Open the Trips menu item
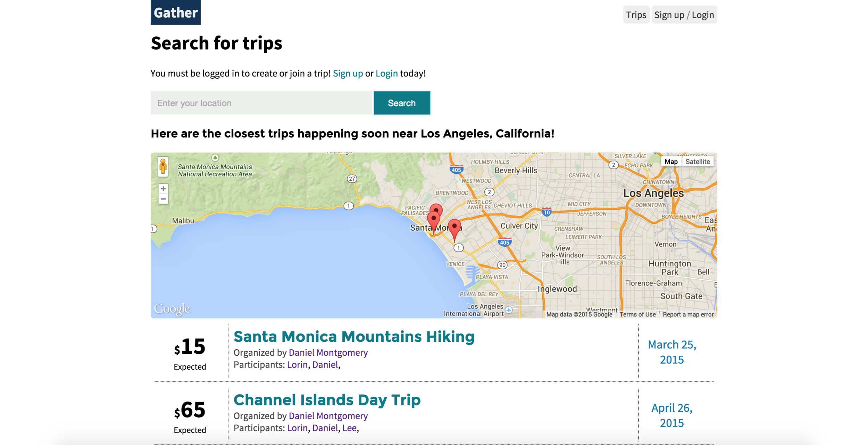This screenshot has height=445, width=868. [636, 15]
